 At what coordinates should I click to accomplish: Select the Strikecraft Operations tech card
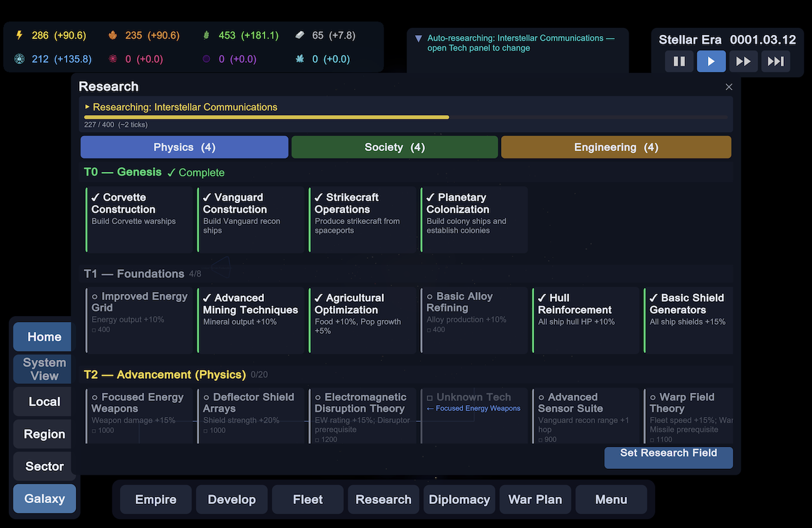(x=363, y=220)
